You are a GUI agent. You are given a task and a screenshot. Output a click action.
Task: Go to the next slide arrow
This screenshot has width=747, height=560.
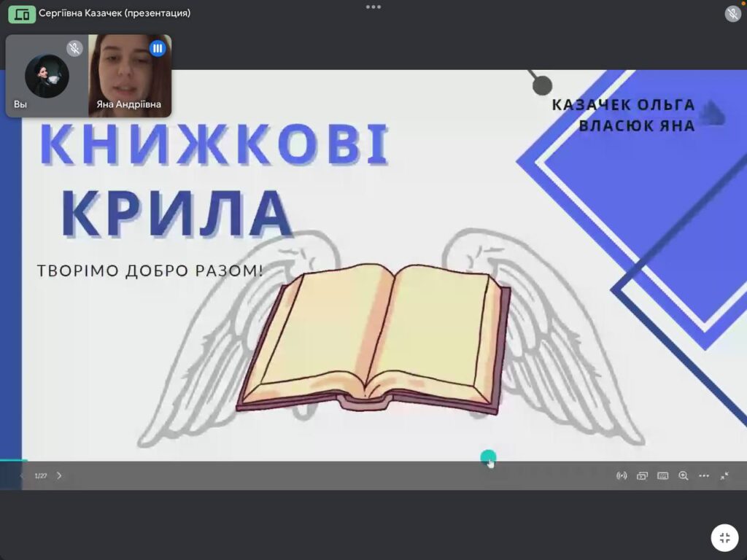pyautogui.click(x=59, y=475)
